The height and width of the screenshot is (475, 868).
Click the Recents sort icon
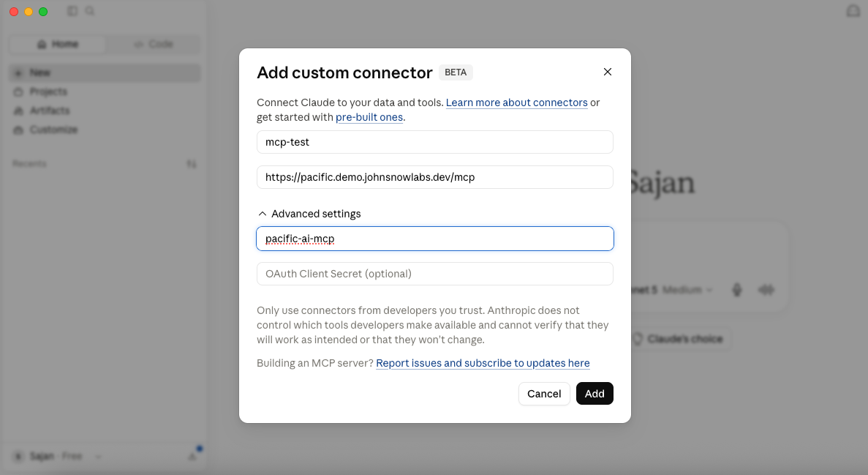point(192,164)
